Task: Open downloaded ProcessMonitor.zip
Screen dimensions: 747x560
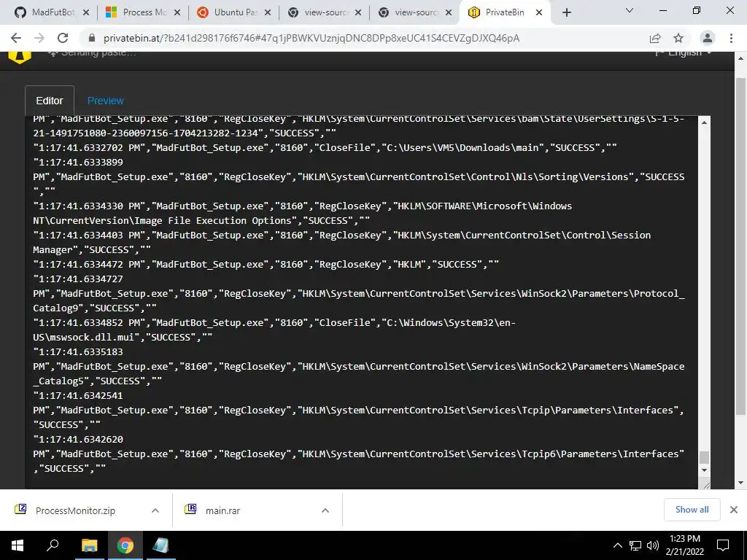Action: click(x=75, y=510)
